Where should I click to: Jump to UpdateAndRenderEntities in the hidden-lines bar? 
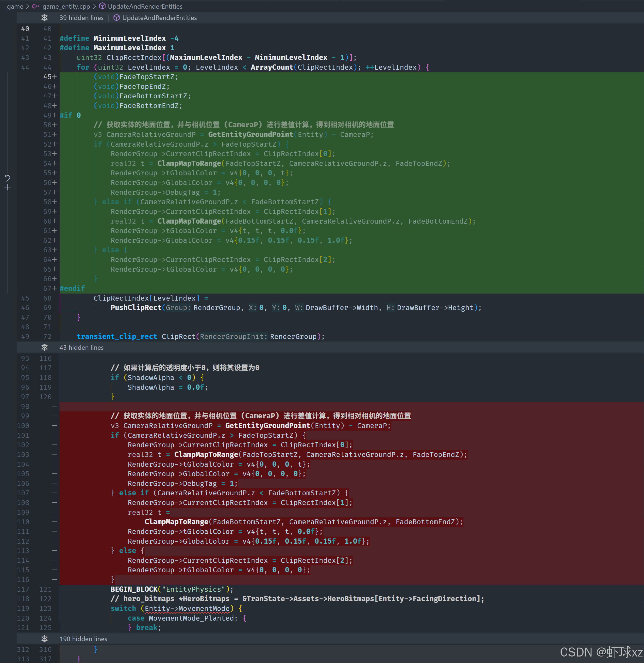pos(159,18)
